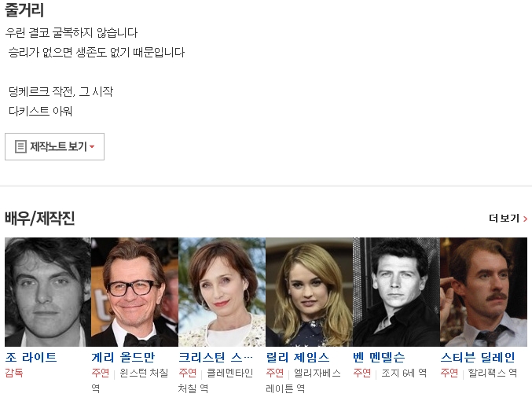Click the 배우/제작진 section heading
Viewport: 532px width, 401px height.
click(40, 218)
